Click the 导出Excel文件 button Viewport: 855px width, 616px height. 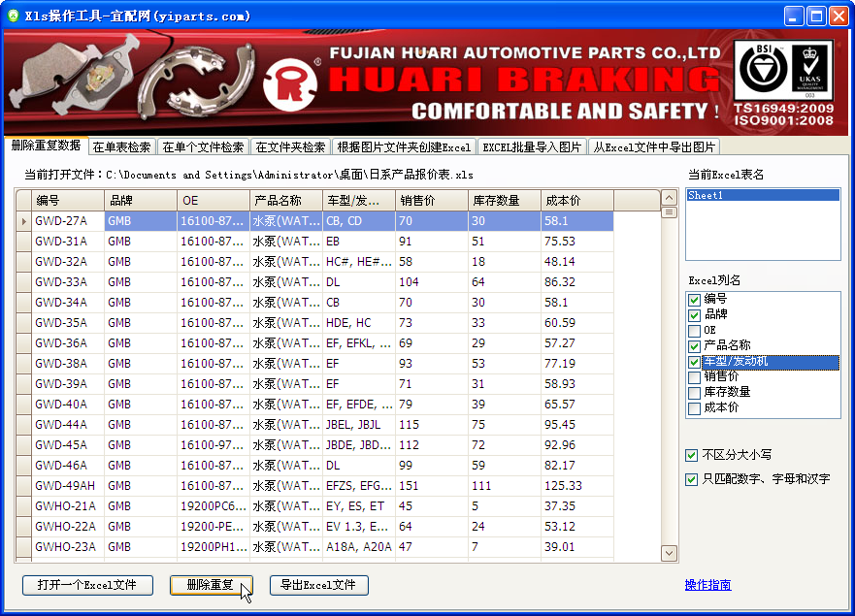pos(318,585)
